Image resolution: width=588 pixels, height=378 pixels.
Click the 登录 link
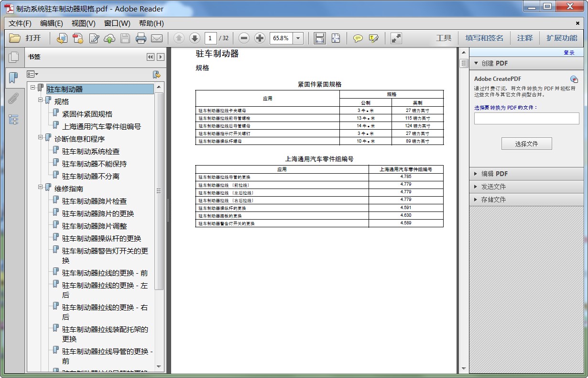coord(569,53)
